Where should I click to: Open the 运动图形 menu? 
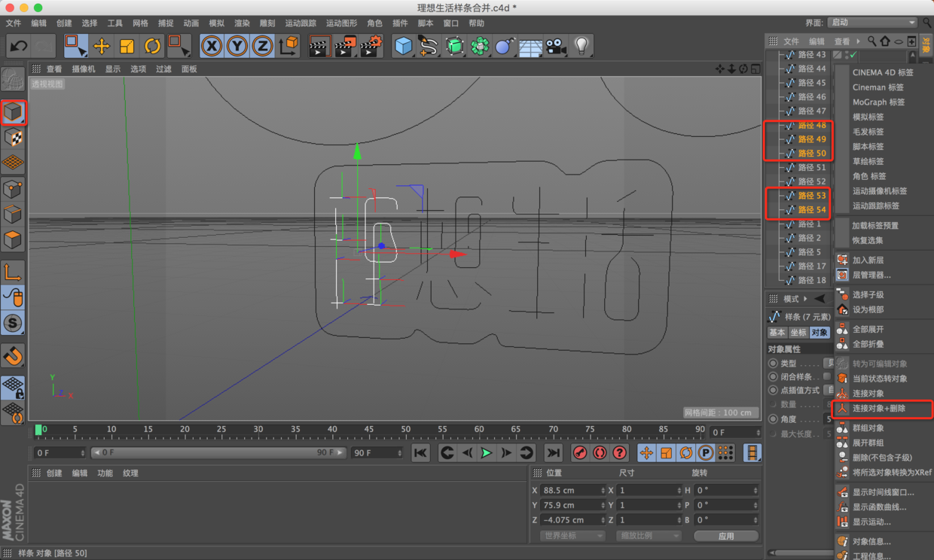341,23
